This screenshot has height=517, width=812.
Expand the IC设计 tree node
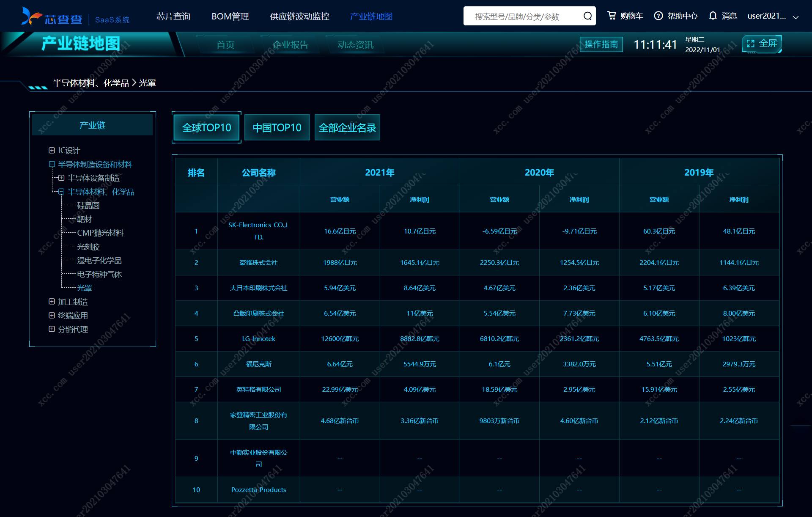52,150
